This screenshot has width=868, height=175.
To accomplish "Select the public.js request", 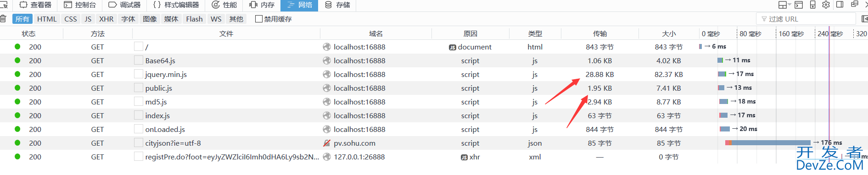I will click(434, 88).
